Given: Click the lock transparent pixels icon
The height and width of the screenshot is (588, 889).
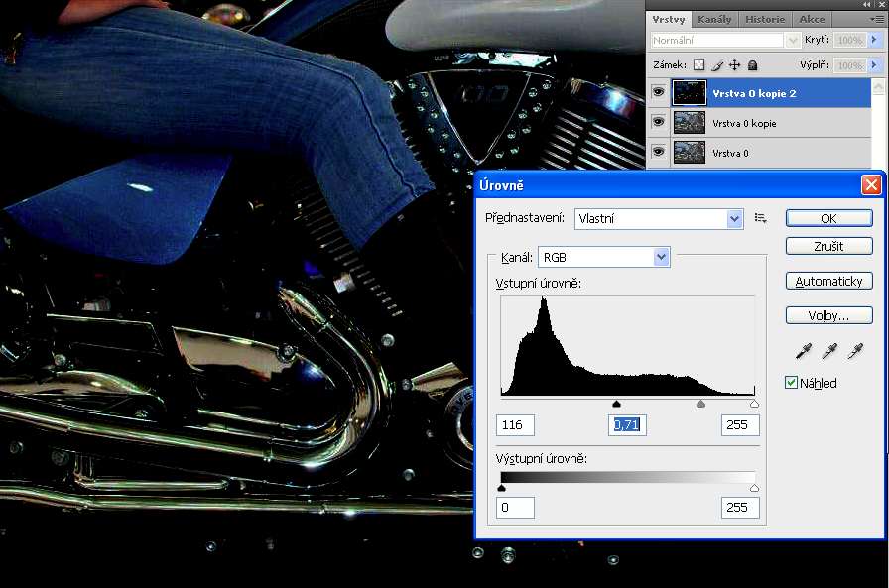Looking at the screenshot, I should (x=698, y=65).
